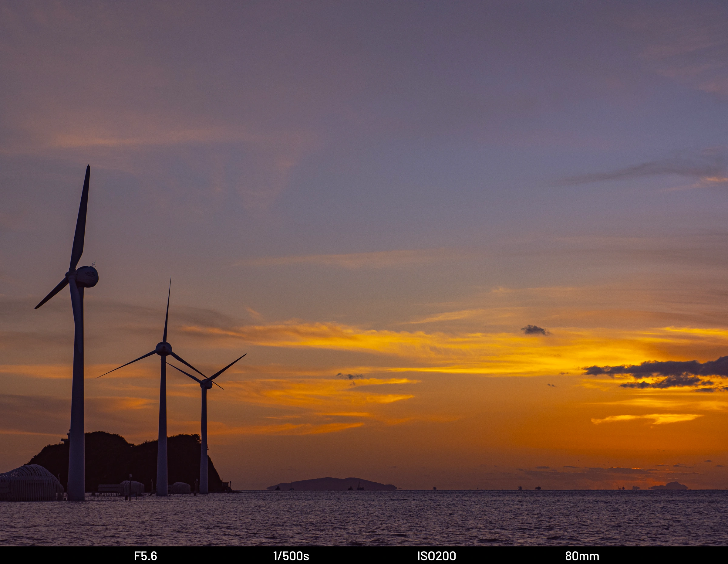
Task: Click the 80mm focal length text
Action: [x=582, y=556]
